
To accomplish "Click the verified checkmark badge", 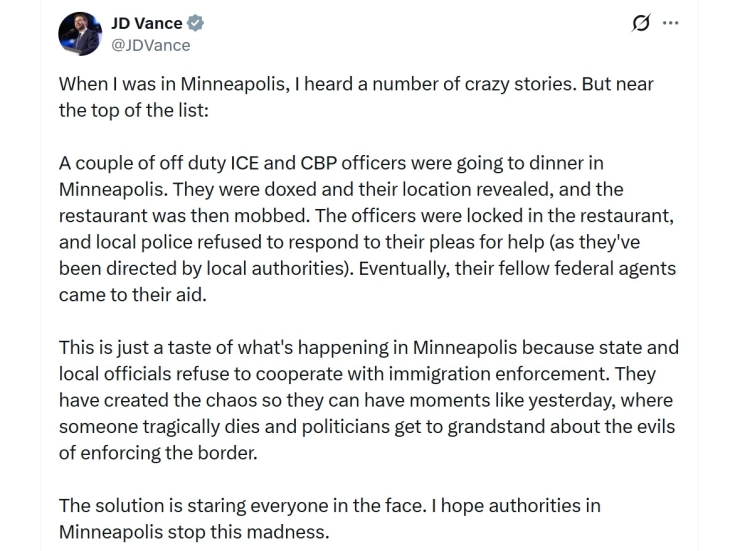I will [199, 24].
